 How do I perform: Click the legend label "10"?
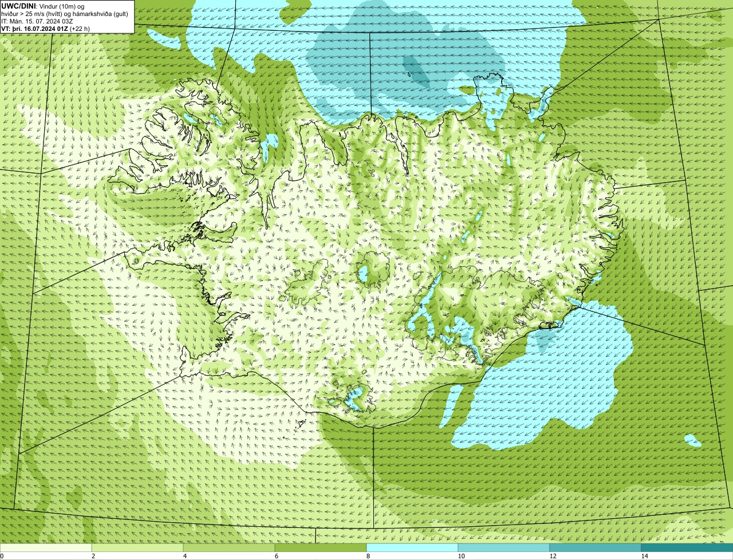(x=461, y=556)
